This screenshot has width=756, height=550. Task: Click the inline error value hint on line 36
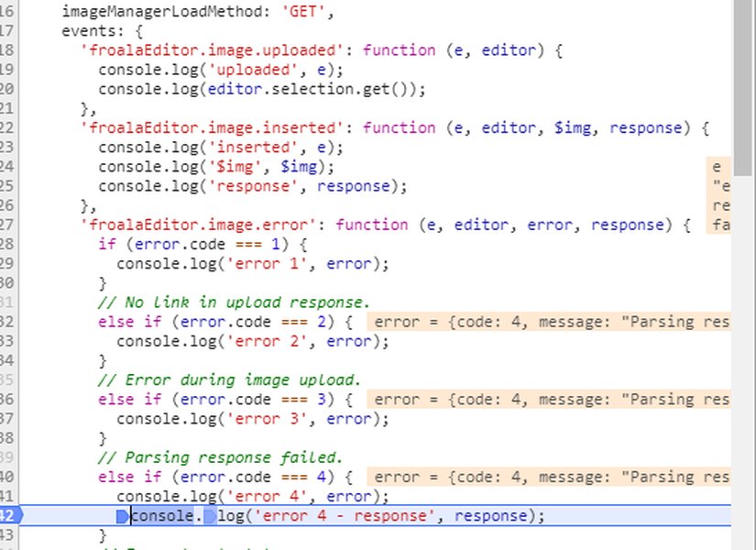549,400
